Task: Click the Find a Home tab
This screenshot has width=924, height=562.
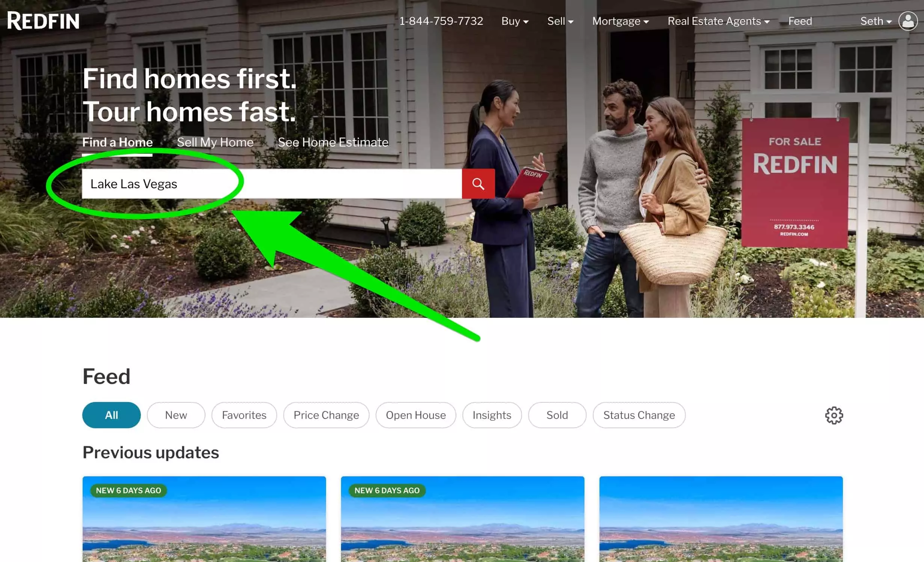Action: coord(117,141)
